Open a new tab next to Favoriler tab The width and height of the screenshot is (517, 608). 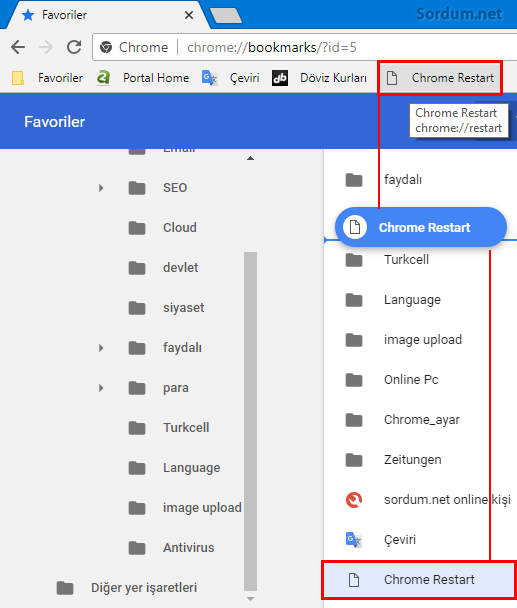click(x=226, y=16)
